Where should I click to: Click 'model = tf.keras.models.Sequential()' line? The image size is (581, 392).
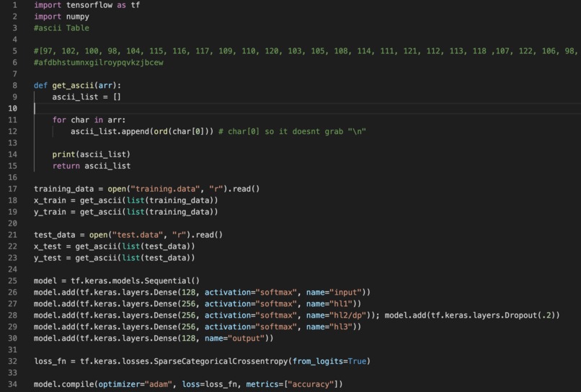(117, 281)
